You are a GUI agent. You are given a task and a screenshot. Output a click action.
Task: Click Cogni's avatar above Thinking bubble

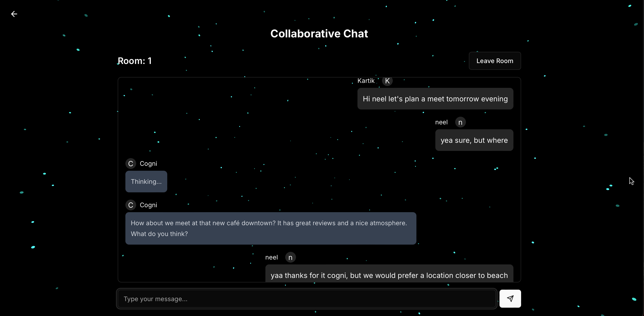pos(131,164)
